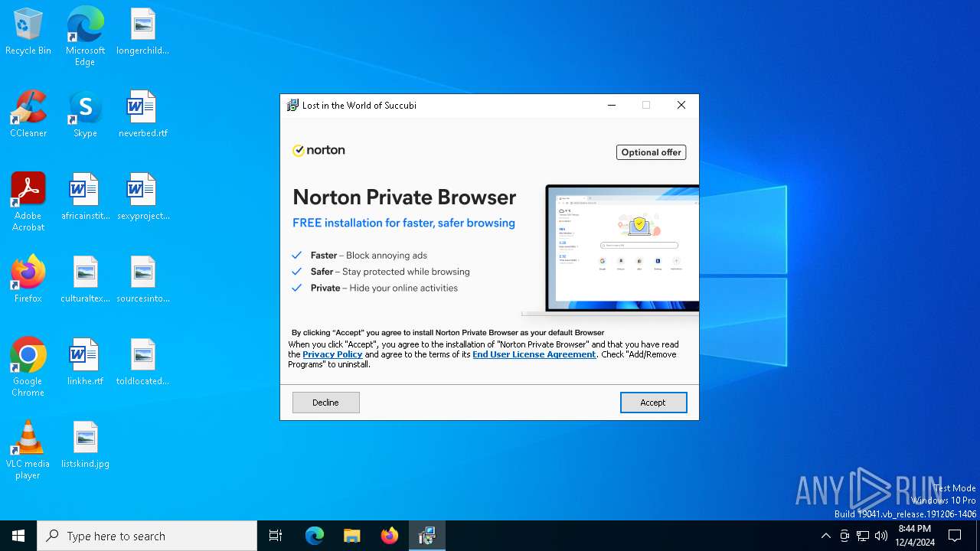Select the sexyproject Word document icon
This screenshot has width=980, height=551.
[x=142, y=197]
